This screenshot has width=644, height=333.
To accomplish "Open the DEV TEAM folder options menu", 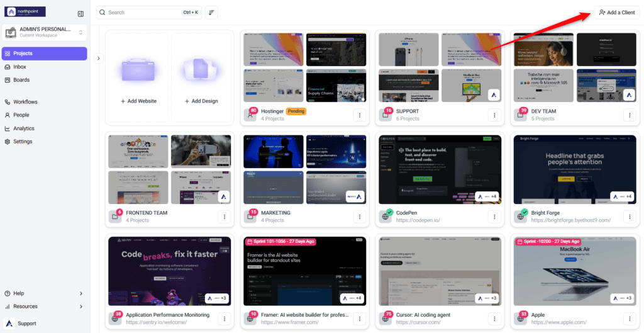I will tap(630, 115).
